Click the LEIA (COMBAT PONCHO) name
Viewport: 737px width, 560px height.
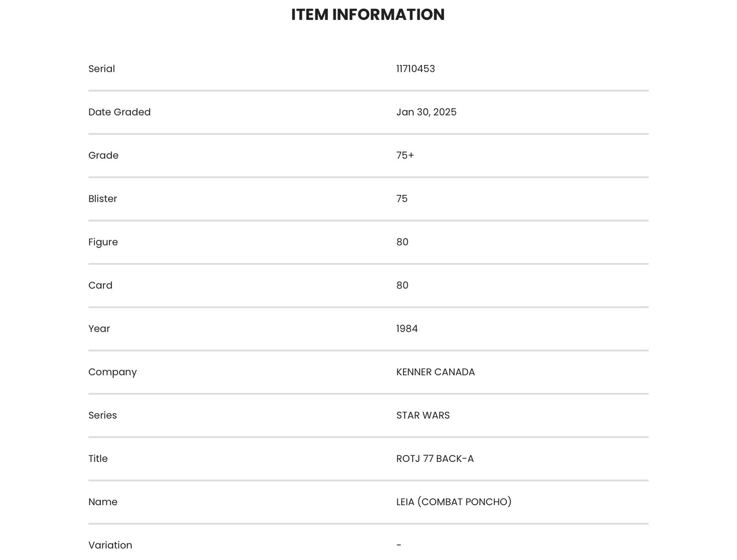[x=454, y=502]
